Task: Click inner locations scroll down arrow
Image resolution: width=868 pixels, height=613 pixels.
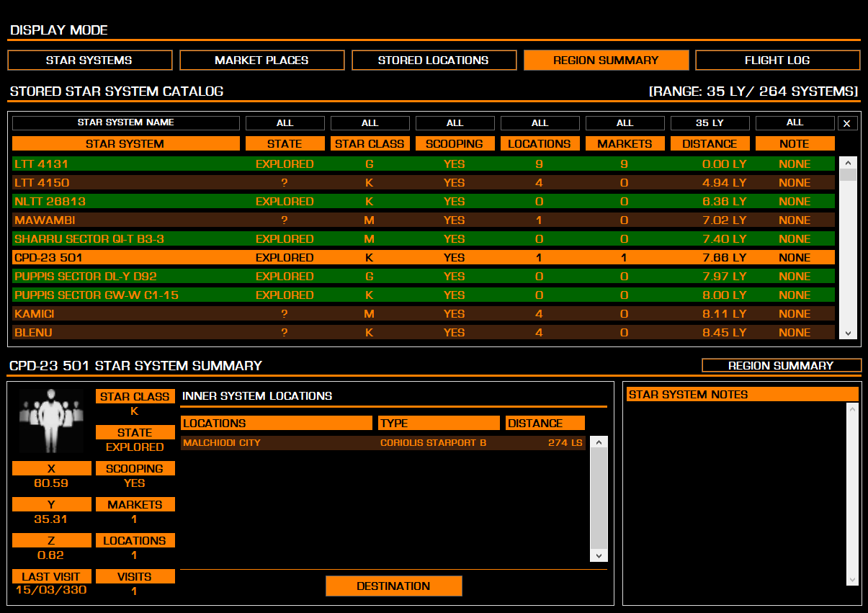Action: tap(599, 555)
